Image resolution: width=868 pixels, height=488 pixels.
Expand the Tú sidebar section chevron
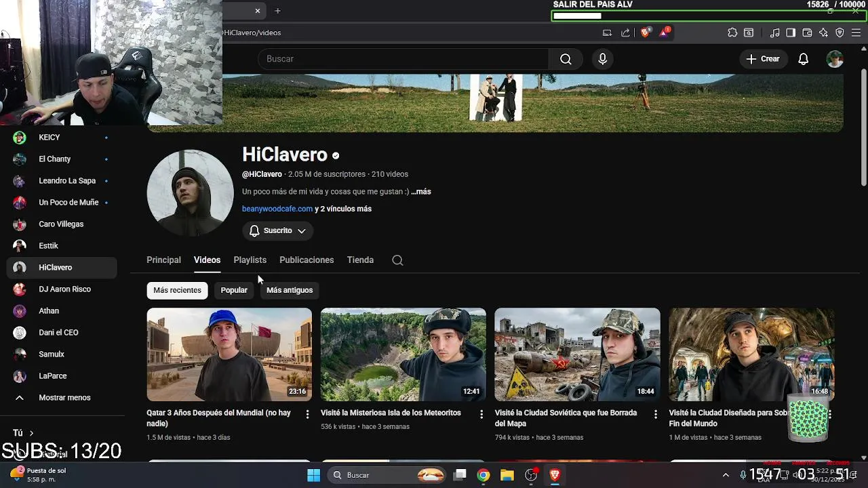31,433
